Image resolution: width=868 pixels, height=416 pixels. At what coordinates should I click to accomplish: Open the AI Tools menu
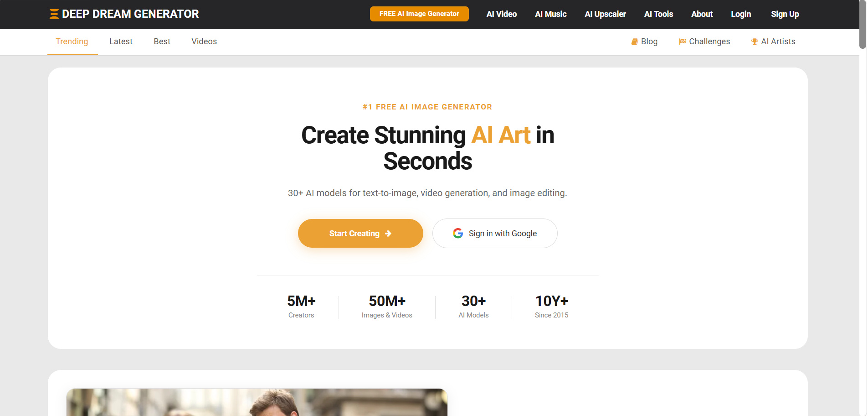[658, 14]
